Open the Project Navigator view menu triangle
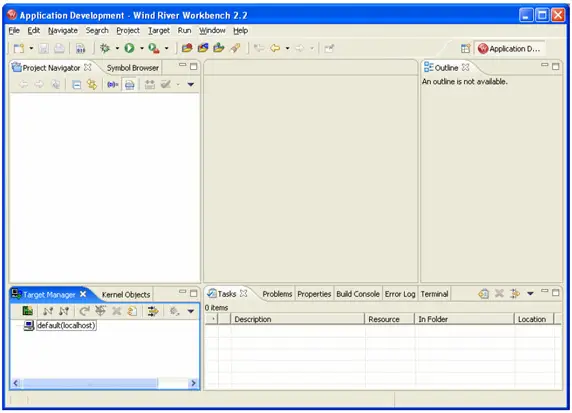The width and height of the screenshot is (572, 413). [x=190, y=85]
